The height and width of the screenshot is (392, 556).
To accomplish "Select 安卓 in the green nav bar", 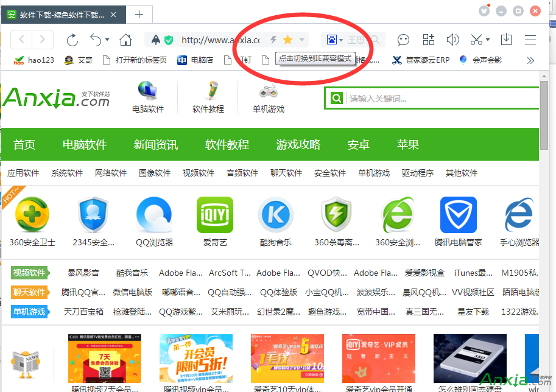I will (x=359, y=145).
